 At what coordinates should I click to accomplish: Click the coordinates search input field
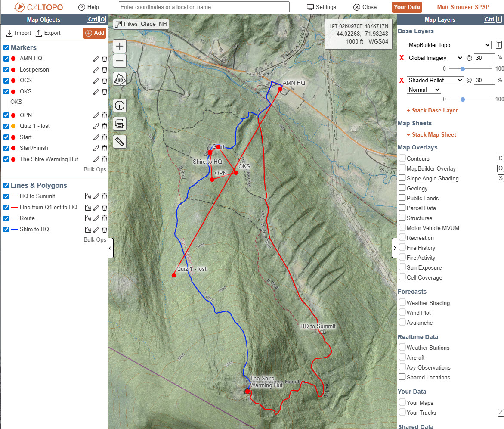pyautogui.click(x=204, y=7)
